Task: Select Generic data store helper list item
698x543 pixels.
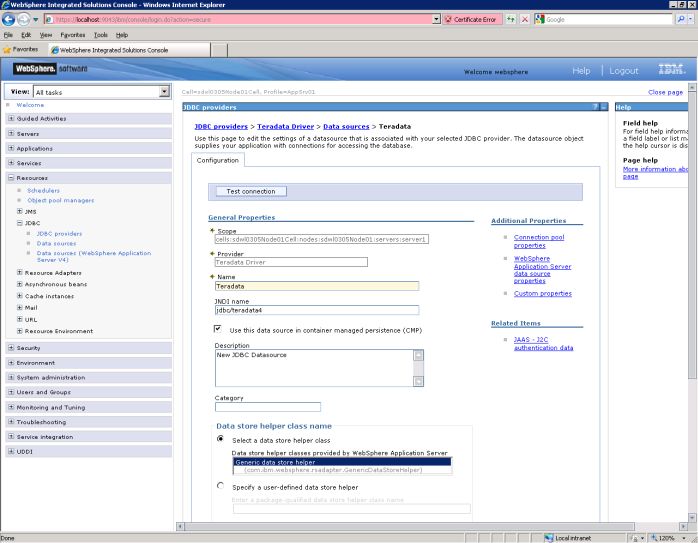Action: coord(342,462)
